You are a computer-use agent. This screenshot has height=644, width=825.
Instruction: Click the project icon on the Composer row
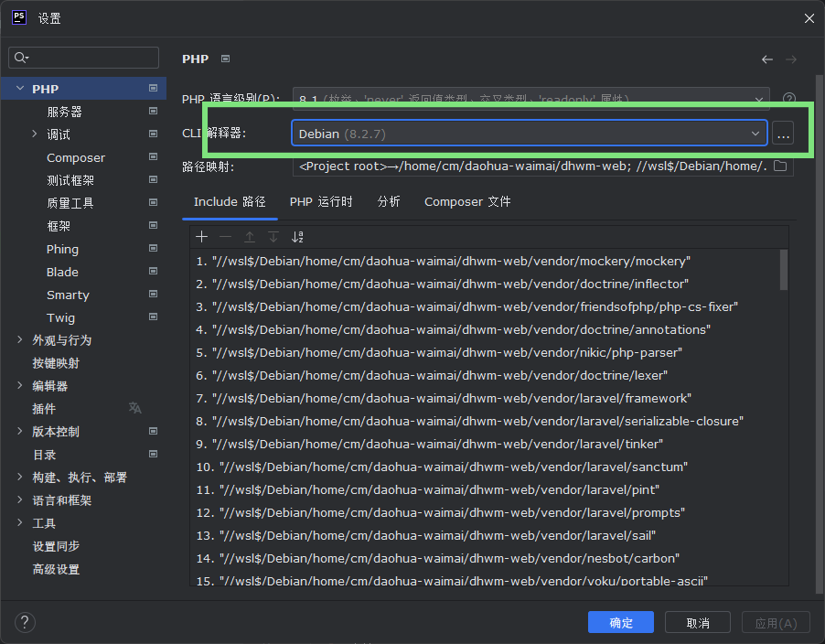pos(153,156)
